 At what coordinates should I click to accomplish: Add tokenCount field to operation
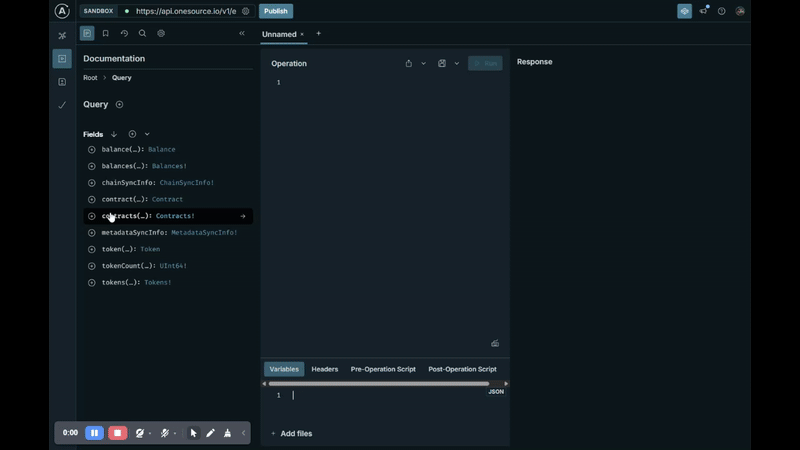(x=91, y=266)
